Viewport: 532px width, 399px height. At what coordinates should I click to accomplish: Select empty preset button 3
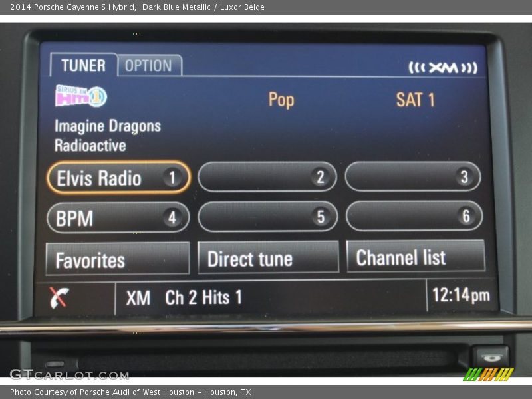click(x=413, y=176)
